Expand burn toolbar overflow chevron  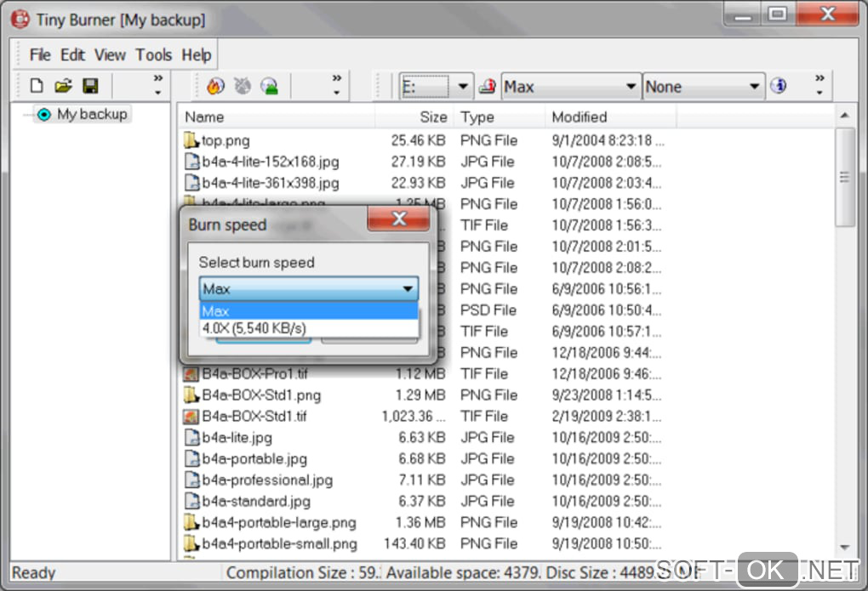point(337,85)
